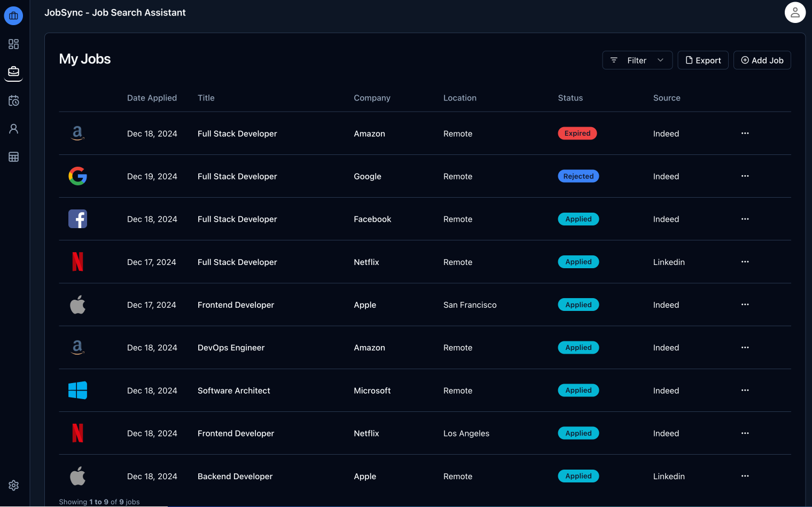Click the user avatar icon at top right
Image resolution: width=812 pixels, height=507 pixels.
click(795, 12)
